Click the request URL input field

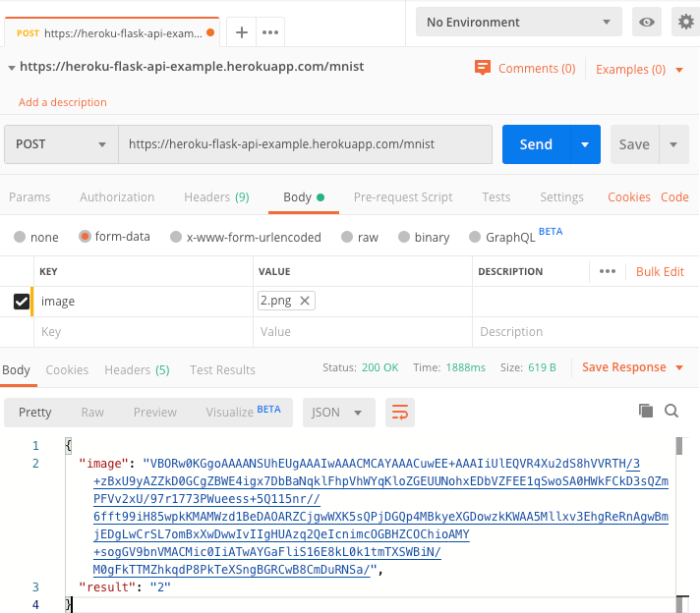coord(306,144)
